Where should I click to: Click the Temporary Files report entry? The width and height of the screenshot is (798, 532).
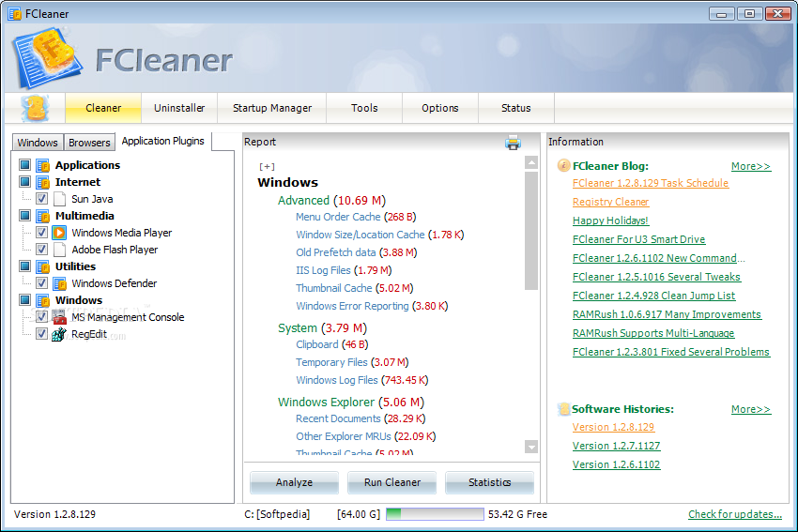352,362
